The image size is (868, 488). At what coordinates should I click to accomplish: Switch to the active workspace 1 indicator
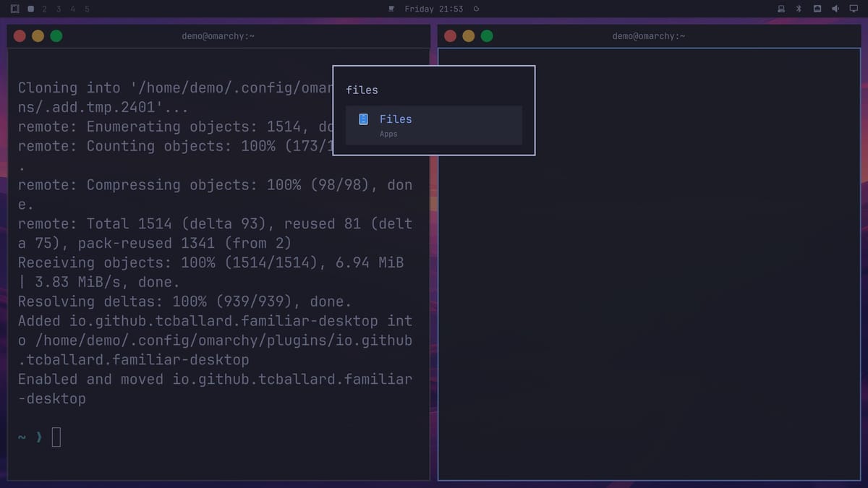30,9
